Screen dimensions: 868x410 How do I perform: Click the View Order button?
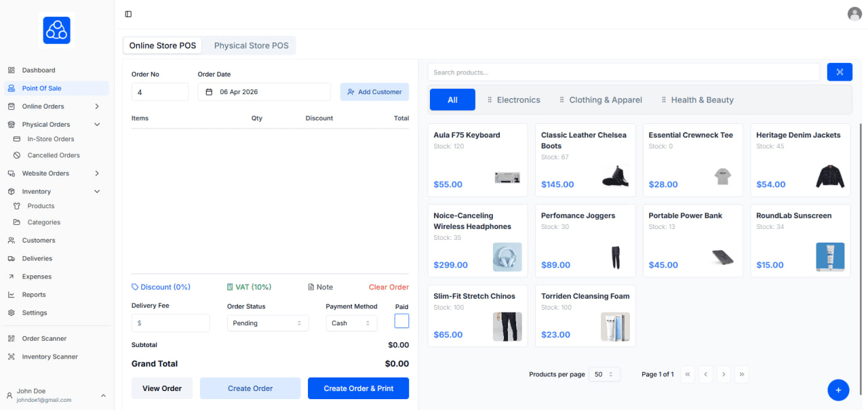click(x=162, y=388)
